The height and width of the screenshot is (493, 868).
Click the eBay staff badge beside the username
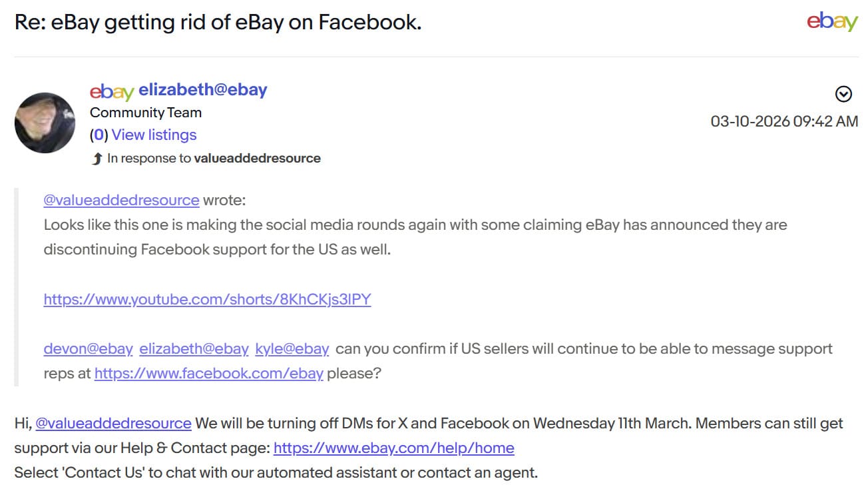(x=112, y=91)
